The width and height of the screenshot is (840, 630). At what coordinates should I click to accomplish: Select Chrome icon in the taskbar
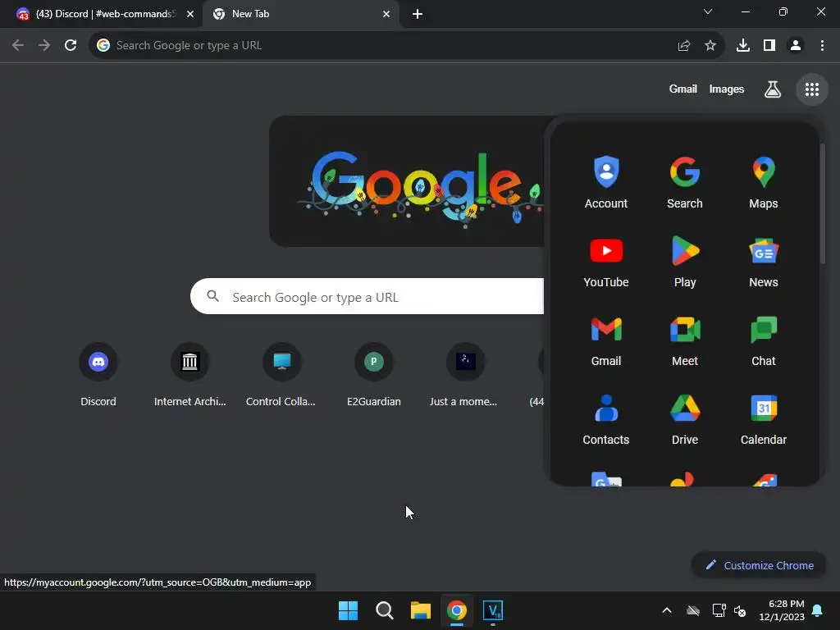[457, 610]
